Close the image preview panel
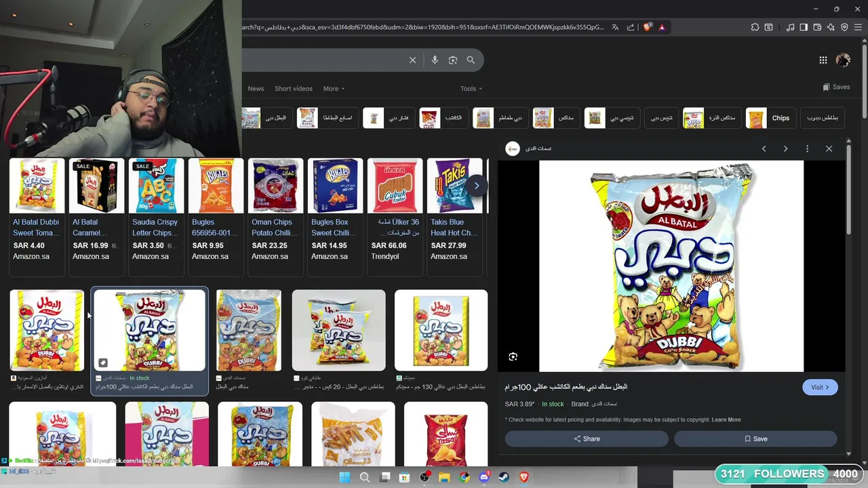The width and height of the screenshot is (868, 488). (x=829, y=148)
